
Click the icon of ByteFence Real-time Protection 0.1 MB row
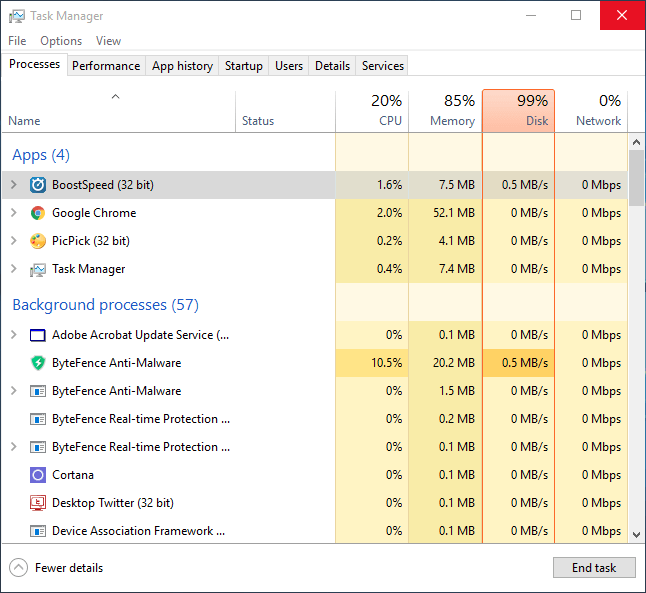point(37,447)
